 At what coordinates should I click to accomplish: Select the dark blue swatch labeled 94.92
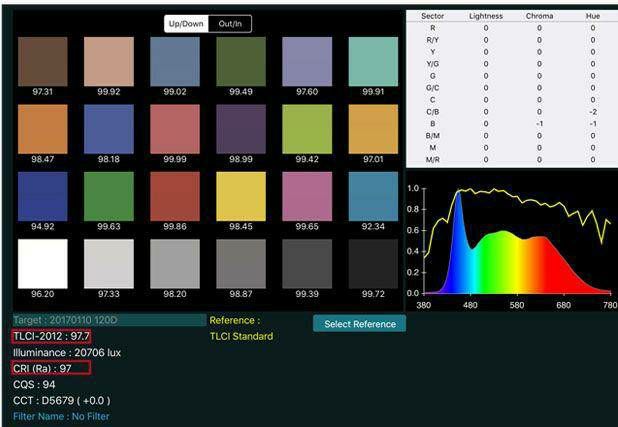click(x=43, y=196)
